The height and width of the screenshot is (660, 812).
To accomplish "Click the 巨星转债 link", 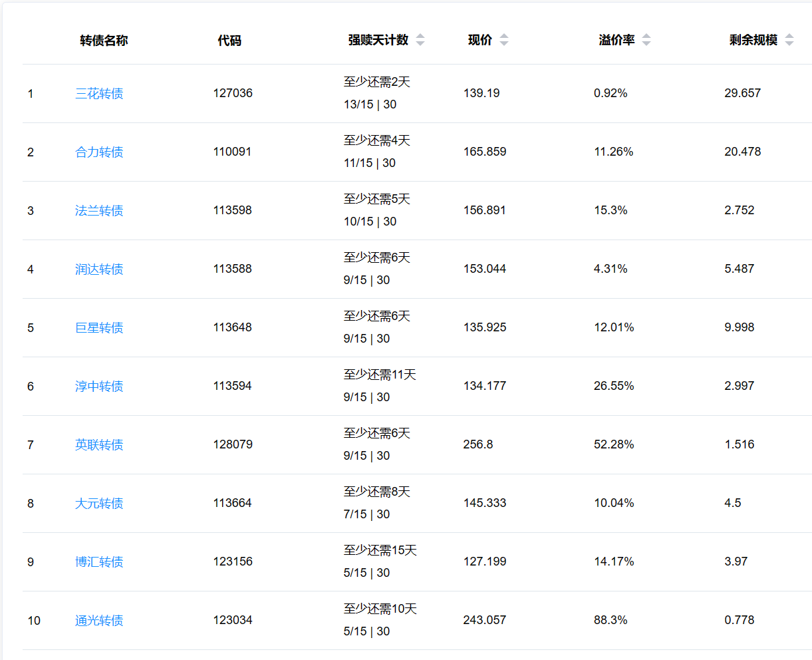I will (99, 328).
